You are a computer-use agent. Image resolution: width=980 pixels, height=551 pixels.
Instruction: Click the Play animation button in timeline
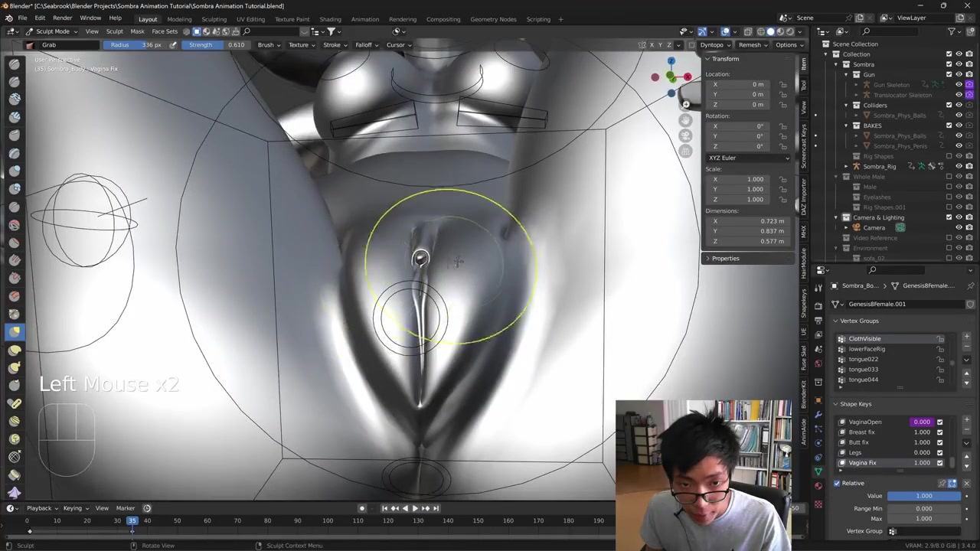[x=415, y=508]
